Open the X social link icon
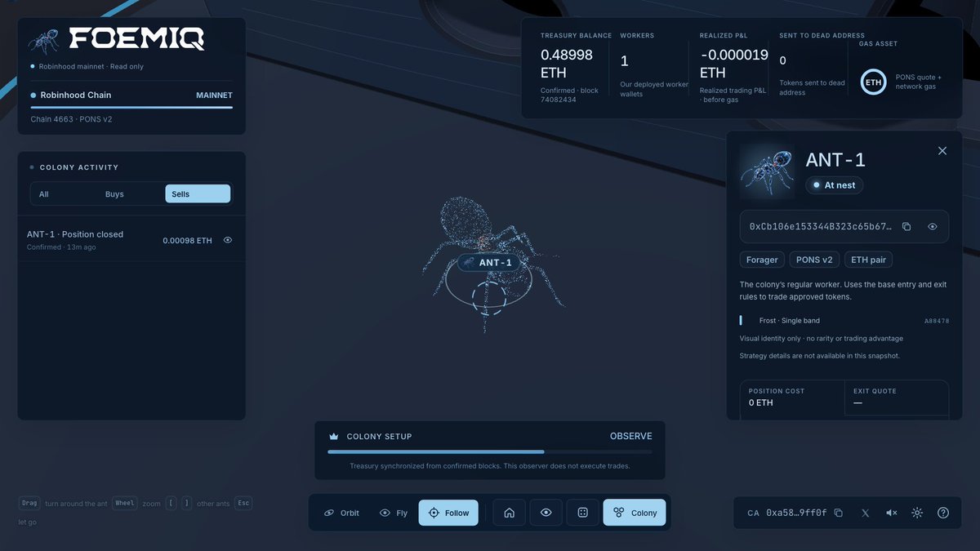The image size is (980, 551). 865,513
